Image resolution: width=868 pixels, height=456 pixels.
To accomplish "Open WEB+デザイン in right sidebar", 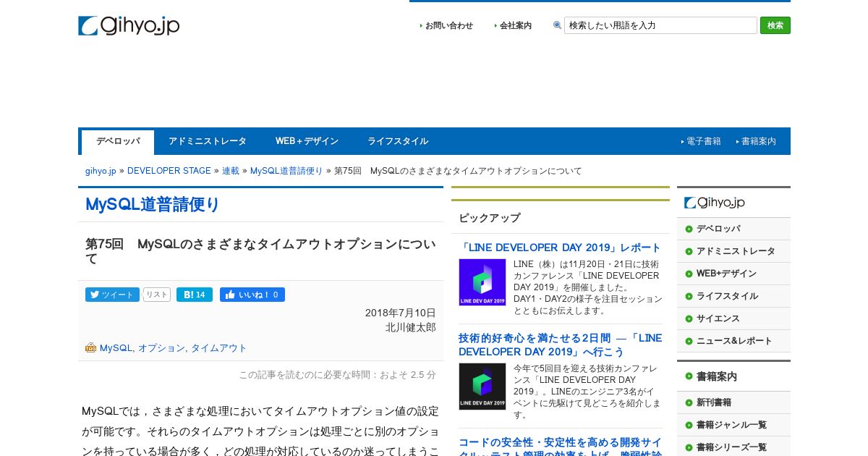I will 726,274.
